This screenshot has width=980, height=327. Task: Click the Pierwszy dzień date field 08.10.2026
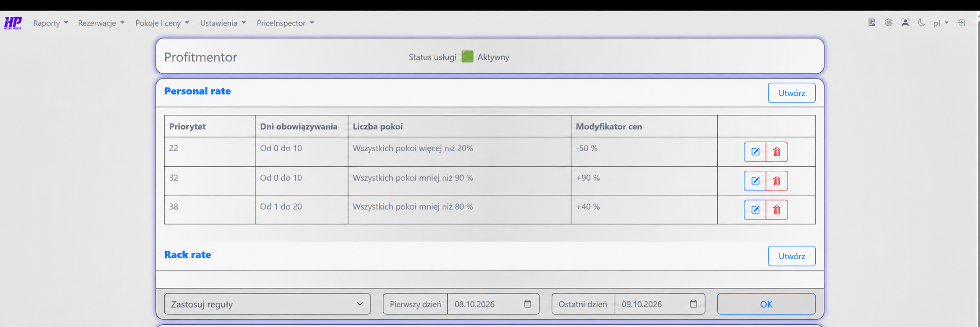click(x=493, y=304)
